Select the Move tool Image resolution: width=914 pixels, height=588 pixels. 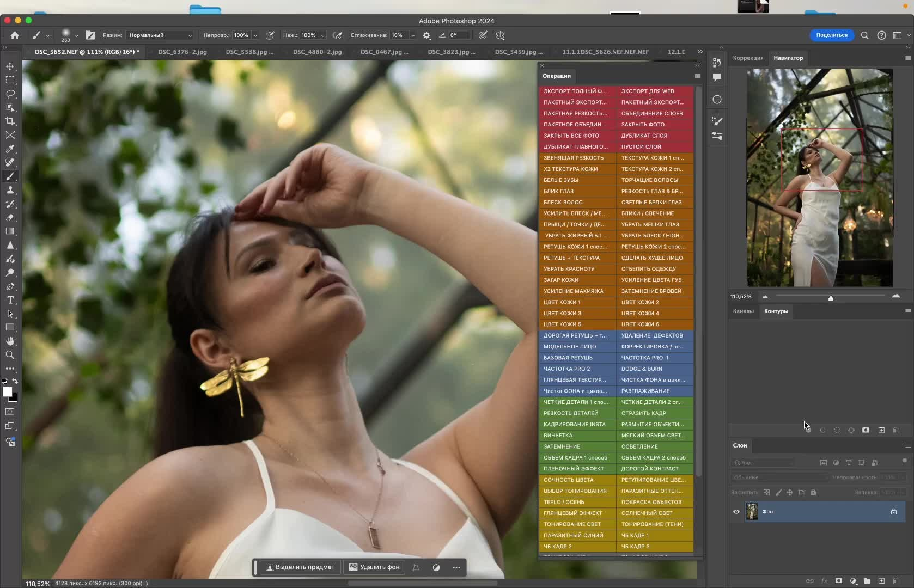10,66
